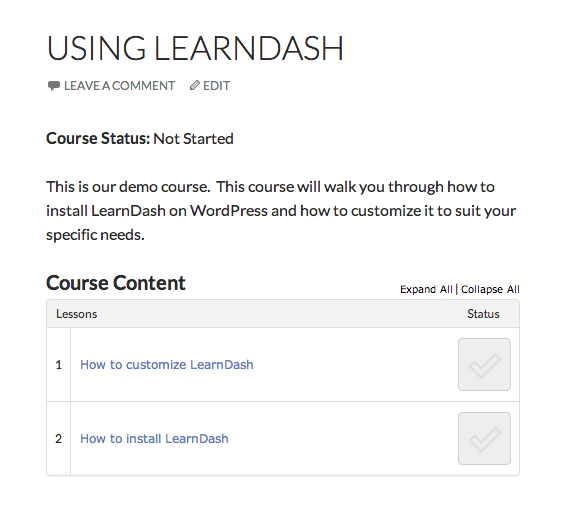Click the Not Started status text
The height and width of the screenshot is (519, 579).
[x=193, y=139]
